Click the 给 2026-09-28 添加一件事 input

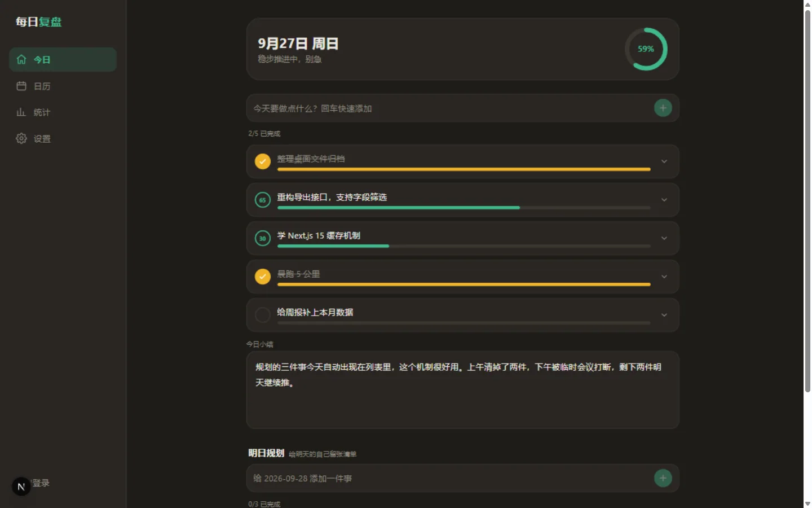pos(450,478)
